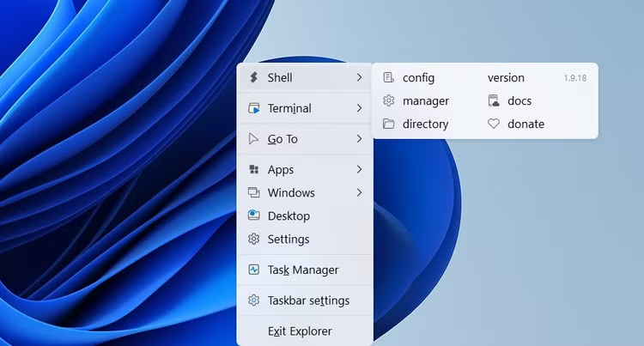Screen dimensions: 644x346
Task: Click the Apps grid icon
Action: tap(253, 170)
